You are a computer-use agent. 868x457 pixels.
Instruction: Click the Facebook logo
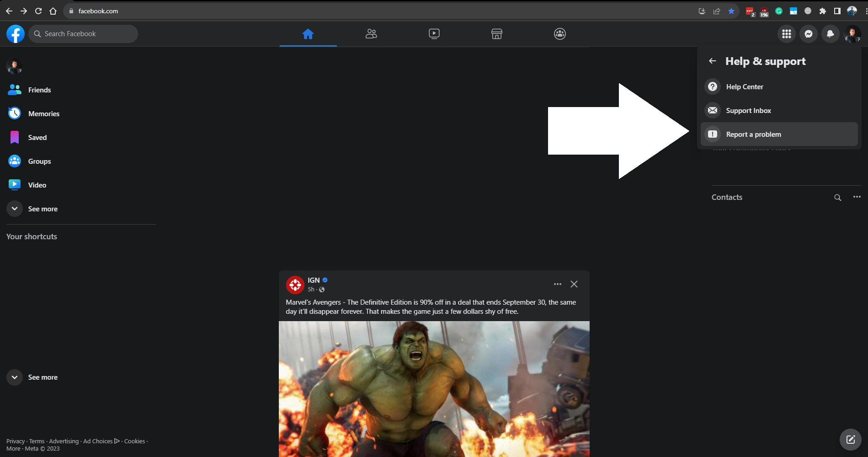tap(16, 34)
